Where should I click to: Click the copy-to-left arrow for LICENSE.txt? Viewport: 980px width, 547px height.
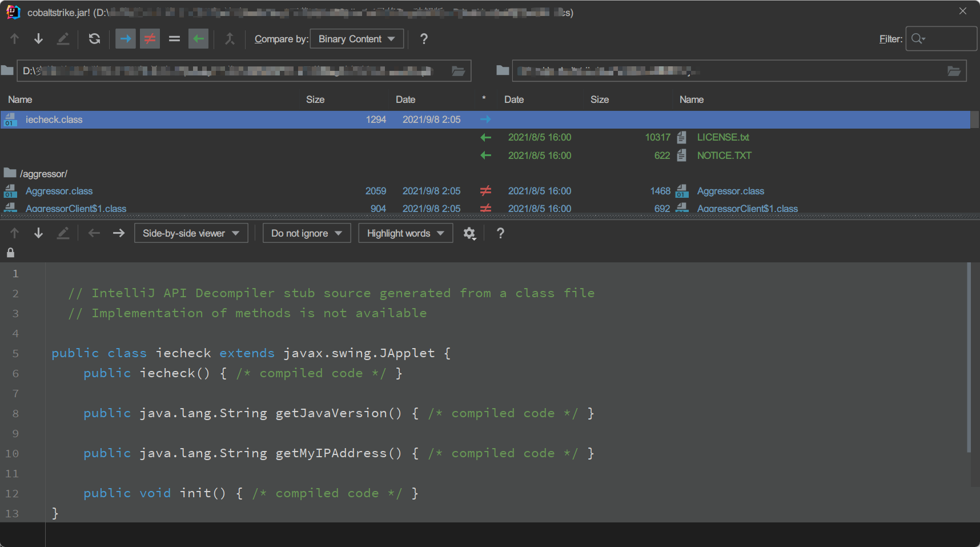coord(485,137)
